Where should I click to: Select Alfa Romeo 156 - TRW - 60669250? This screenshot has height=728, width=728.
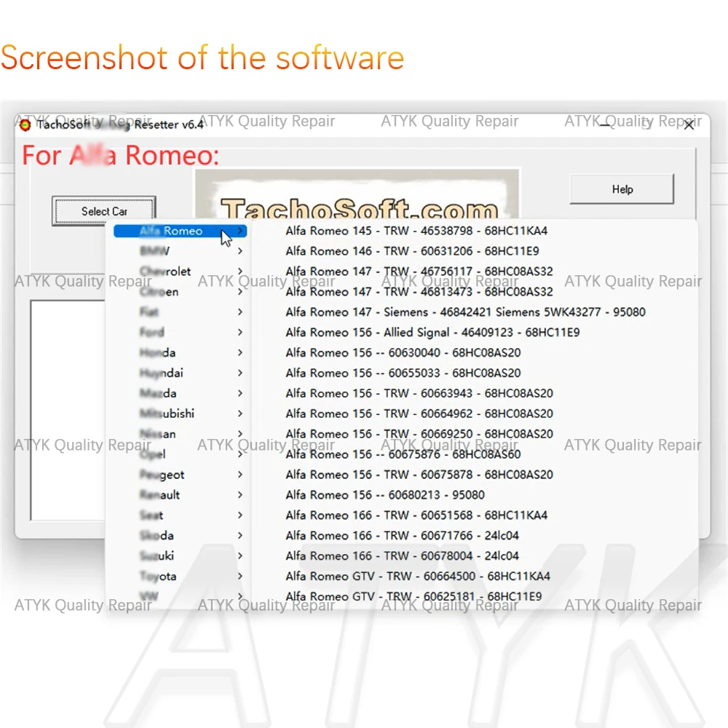pyautogui.click(x=419, y=434)
